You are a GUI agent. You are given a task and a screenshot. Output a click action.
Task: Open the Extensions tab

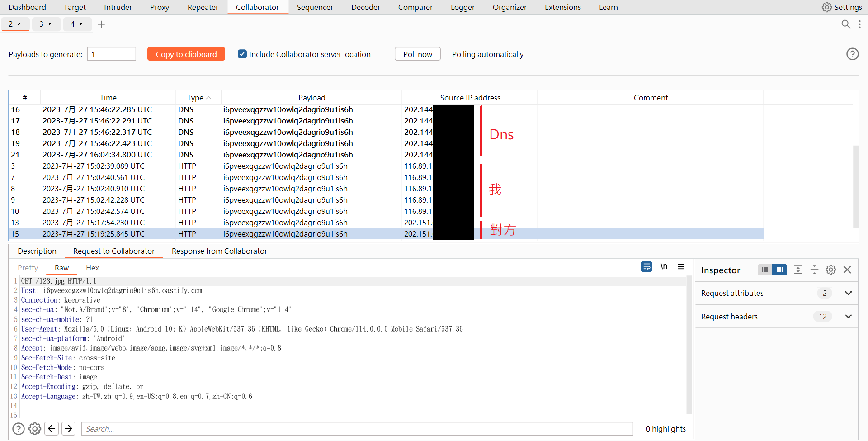point(563,7)
